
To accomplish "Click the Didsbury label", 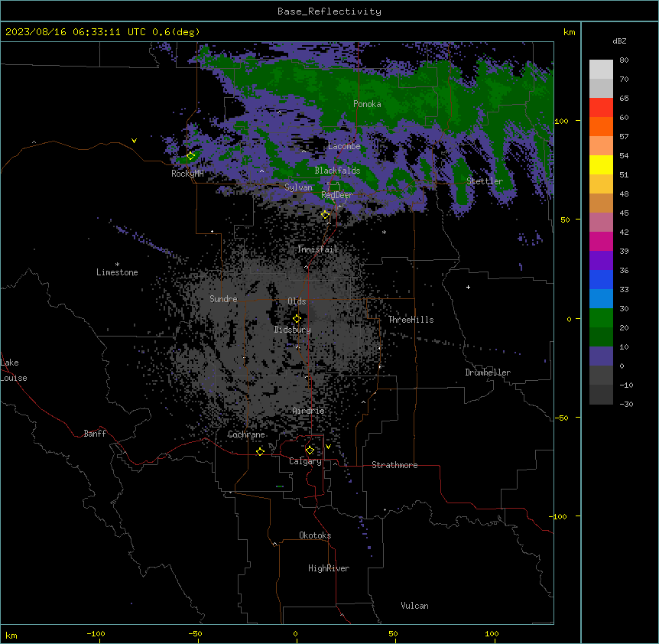I will point(293,330).
